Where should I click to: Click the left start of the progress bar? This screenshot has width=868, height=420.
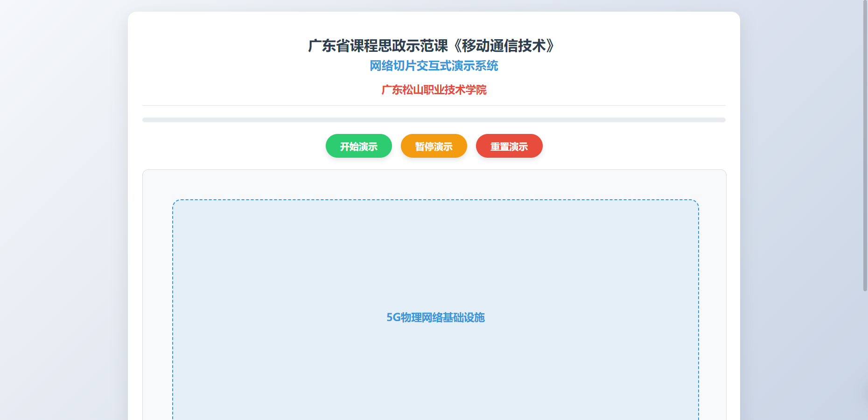(145, 120)
